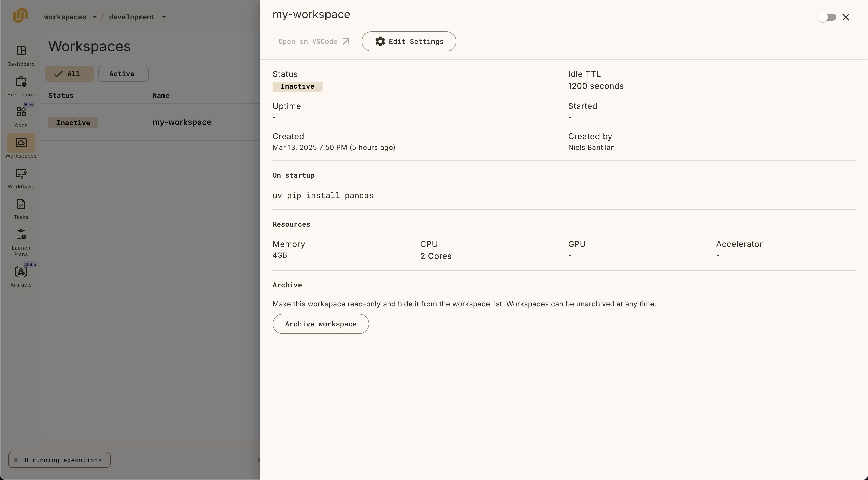
Task: Go to Launch Plans
Action: pyautogui.click(x=21, y=242)
